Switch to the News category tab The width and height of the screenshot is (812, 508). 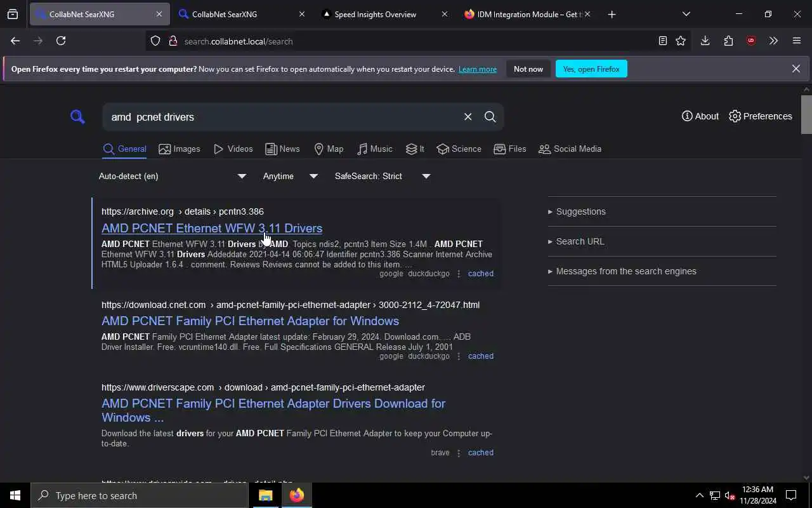pyautogui.click(x=282, y=149)
